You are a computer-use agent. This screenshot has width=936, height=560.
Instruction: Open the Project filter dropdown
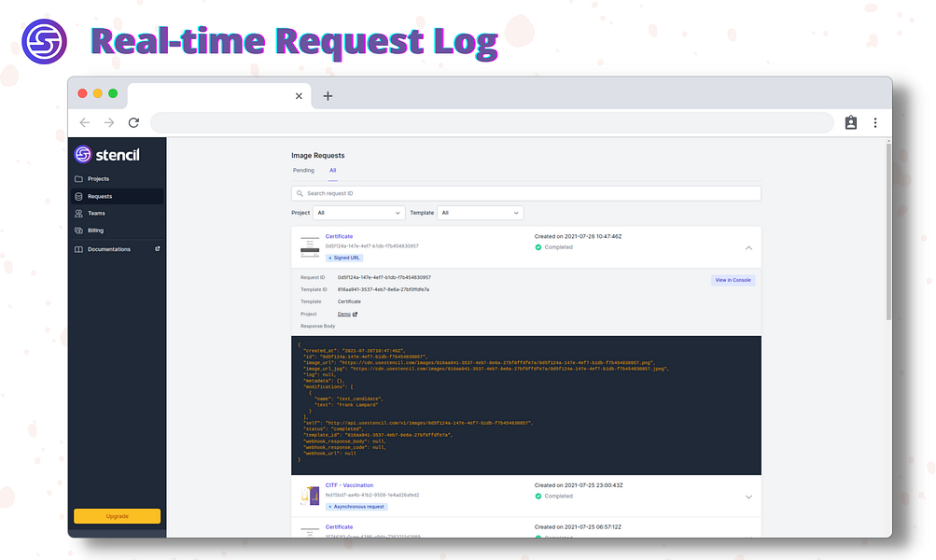(358, 213)
